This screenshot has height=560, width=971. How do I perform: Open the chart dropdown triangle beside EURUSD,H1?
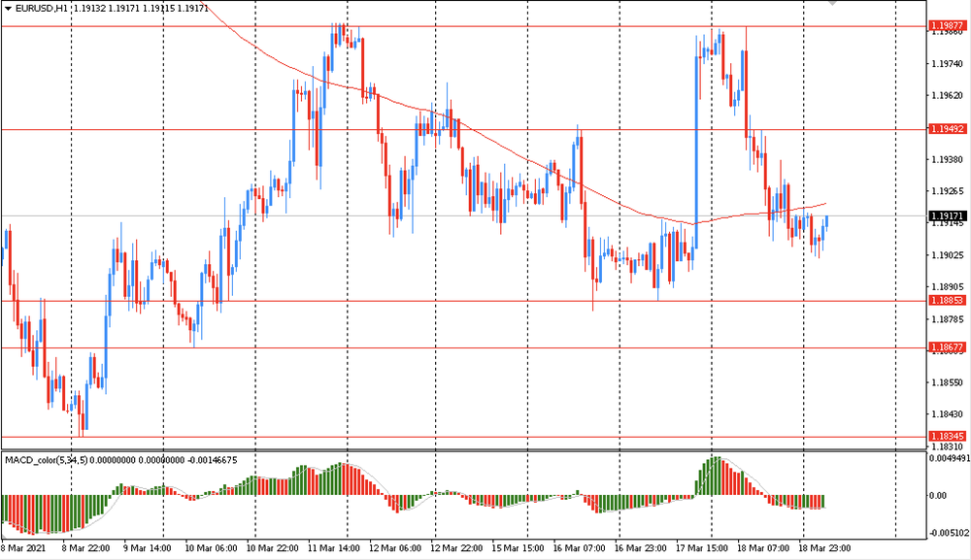[x=8, y=9]
